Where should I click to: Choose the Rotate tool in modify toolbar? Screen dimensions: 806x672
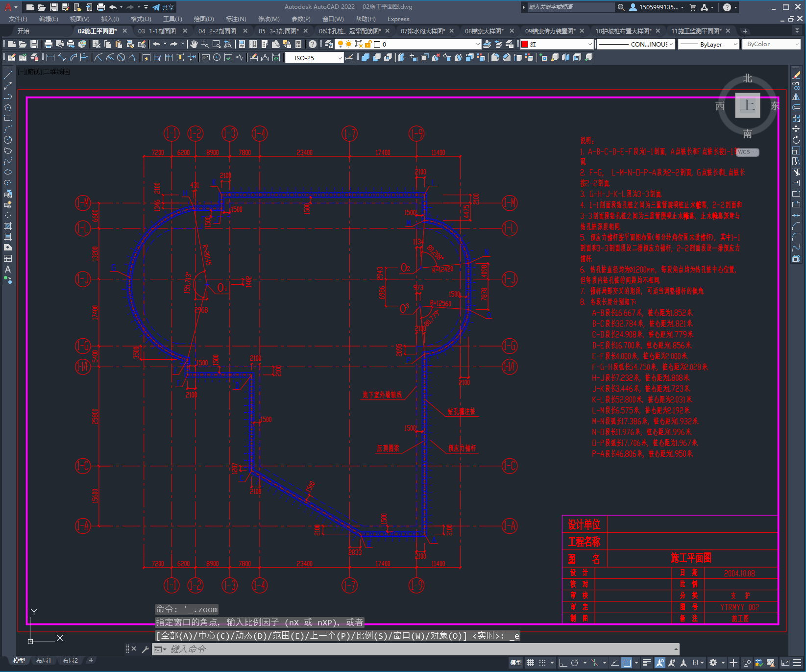point(796,140)
